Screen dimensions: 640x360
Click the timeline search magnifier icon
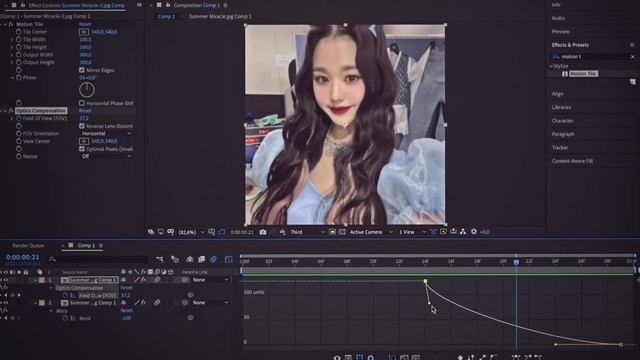[x=52, y=259]
